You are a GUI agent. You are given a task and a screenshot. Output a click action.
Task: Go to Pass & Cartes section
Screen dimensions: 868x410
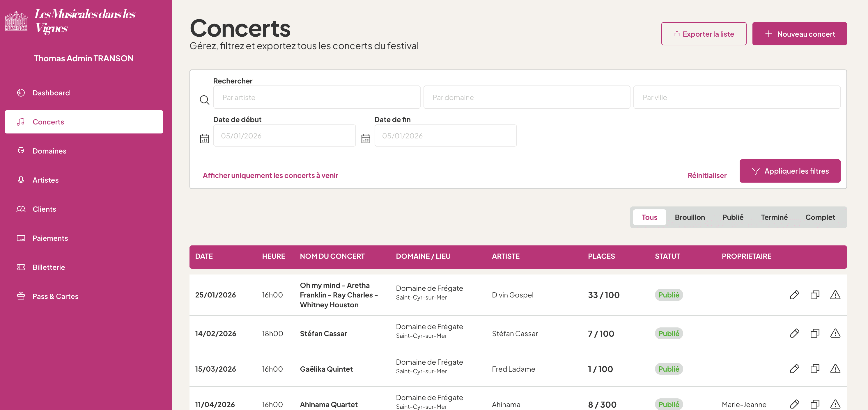tap(55, 296)
